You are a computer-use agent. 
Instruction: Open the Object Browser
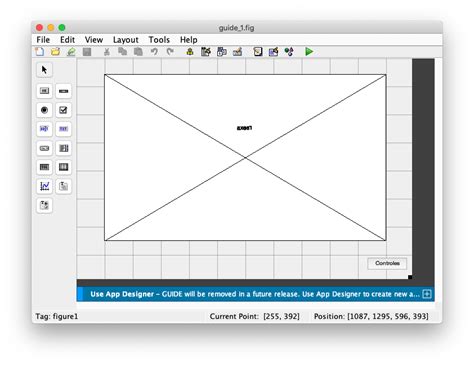point(289,52)
